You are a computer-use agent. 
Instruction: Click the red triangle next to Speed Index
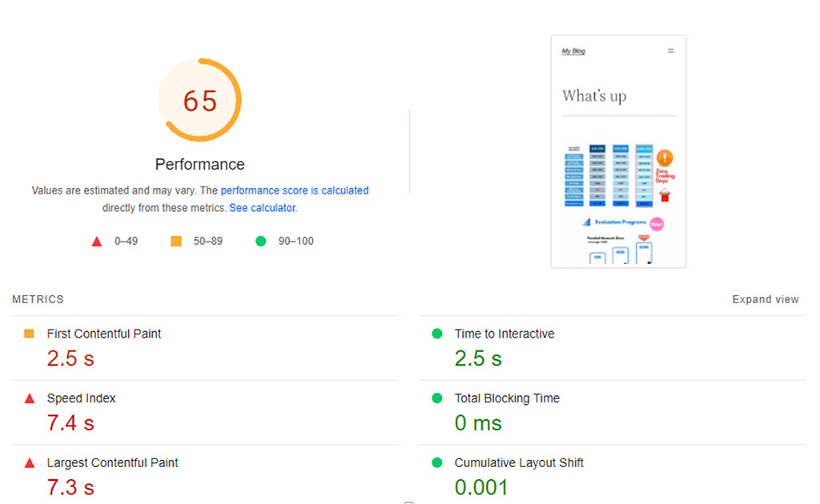click(30, 398)
